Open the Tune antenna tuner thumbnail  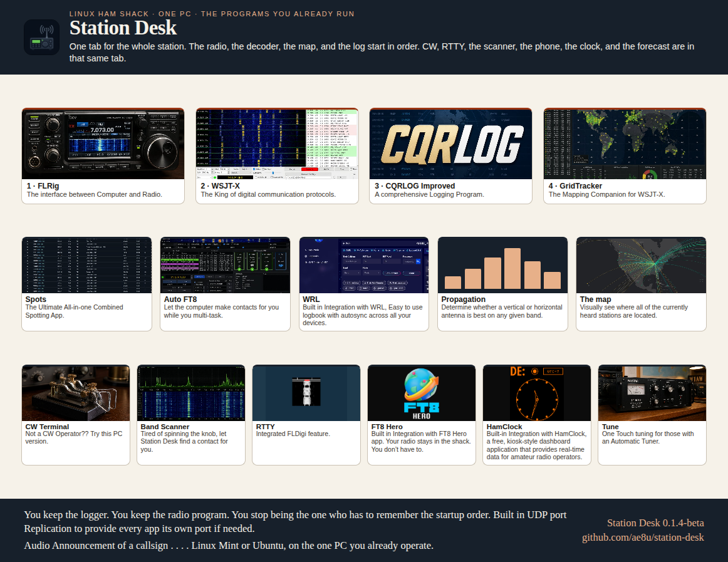tap(652, 393)
